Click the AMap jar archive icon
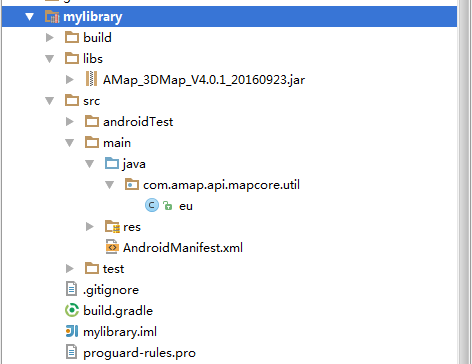The height and width of the screenshot is (364, 472). 91,79
